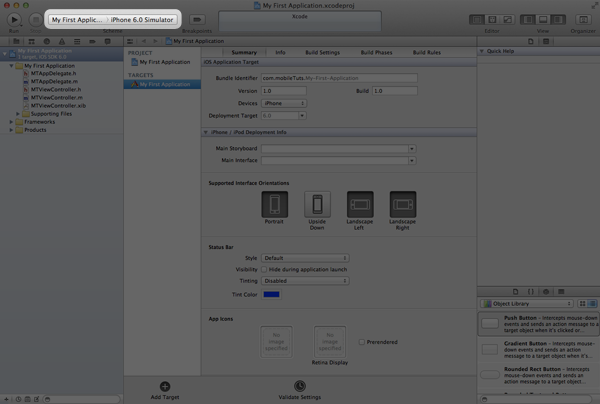Image resolution: width=600 pixels, height=404 pixels.
Task: Switch to the Build Settings tab
Action: click(323, 52)
